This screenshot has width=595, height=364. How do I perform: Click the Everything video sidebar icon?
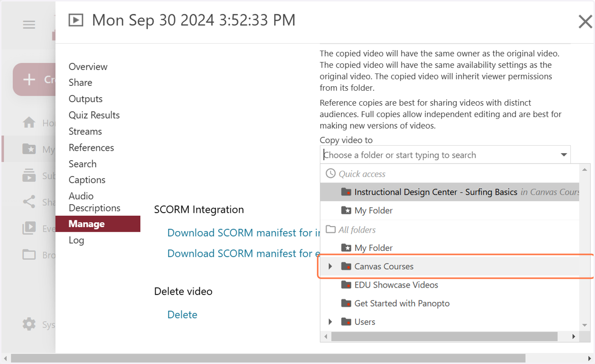29,228
